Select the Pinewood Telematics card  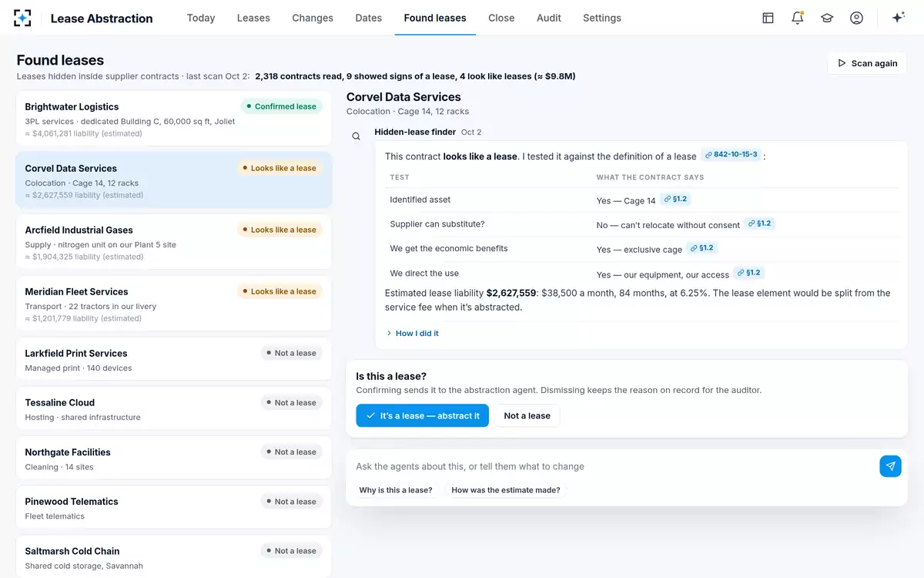tap(174, 507)
